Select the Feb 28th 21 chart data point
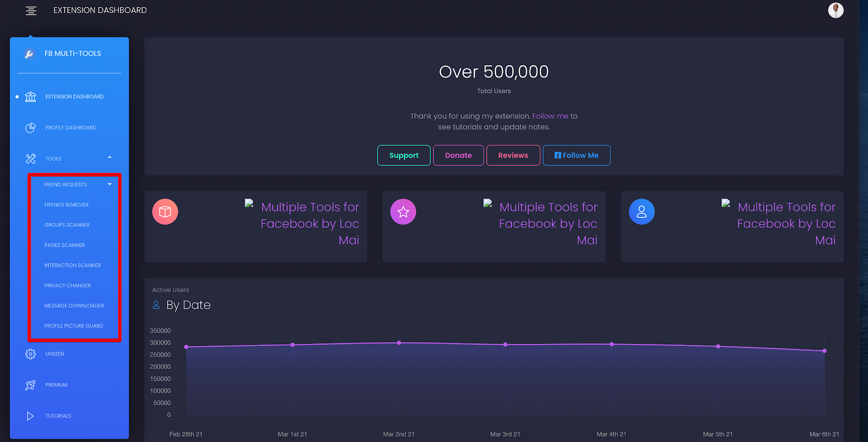 [x=186, y=347]
